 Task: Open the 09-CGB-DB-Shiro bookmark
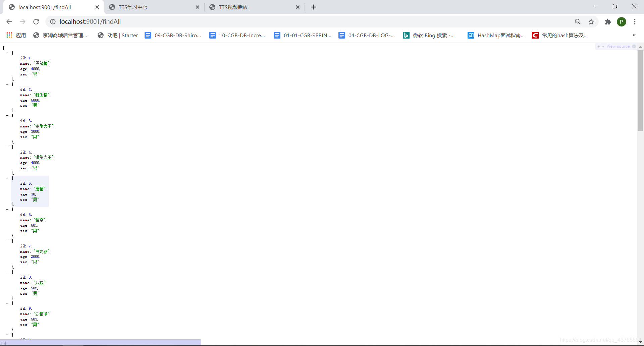point(173,35)
